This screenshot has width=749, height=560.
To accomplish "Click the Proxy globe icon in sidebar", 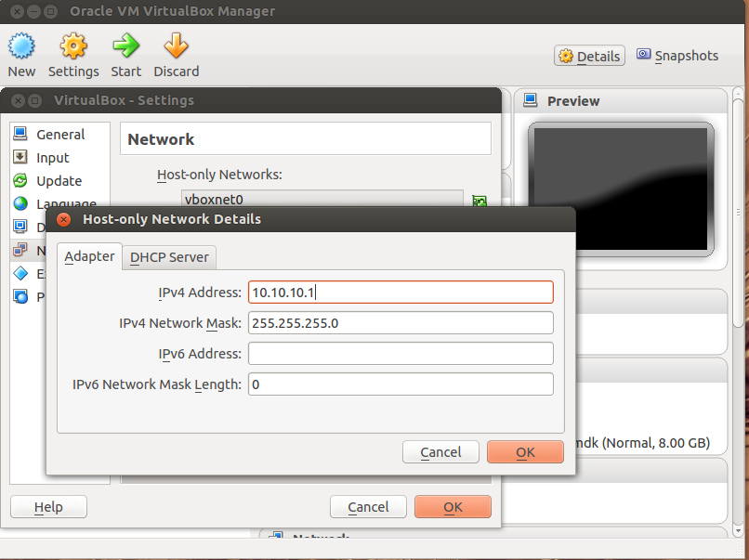I will click(20, 296).
